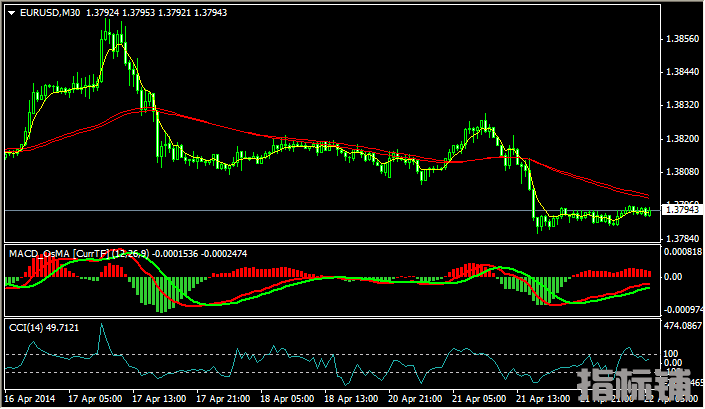Click the 0.00018 MACD scale value

pos(682,251)
